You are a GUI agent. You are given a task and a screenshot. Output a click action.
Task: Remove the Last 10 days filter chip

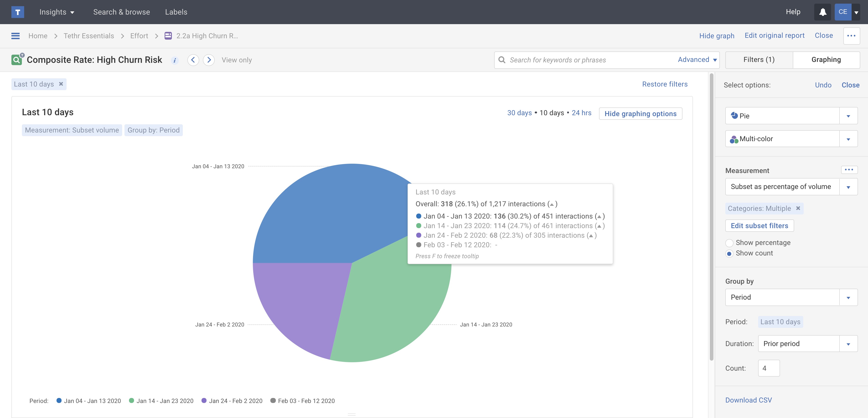[x=61, y=84]
